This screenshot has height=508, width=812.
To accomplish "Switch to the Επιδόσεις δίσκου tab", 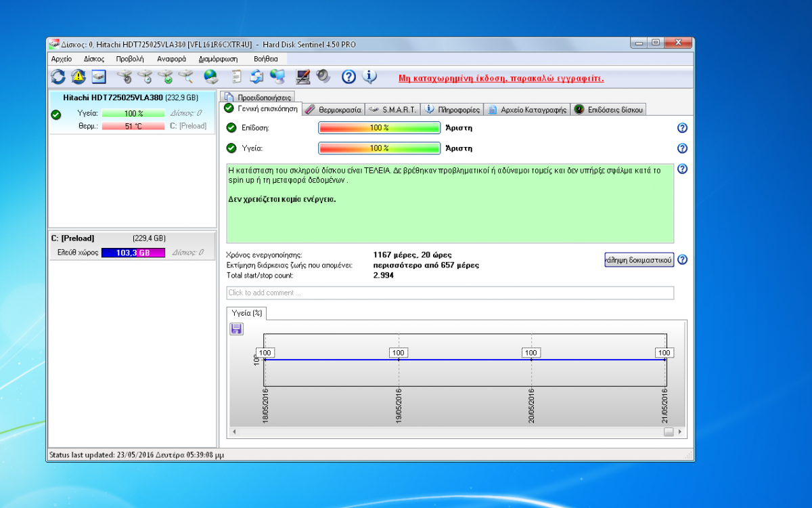I will 609,109.
